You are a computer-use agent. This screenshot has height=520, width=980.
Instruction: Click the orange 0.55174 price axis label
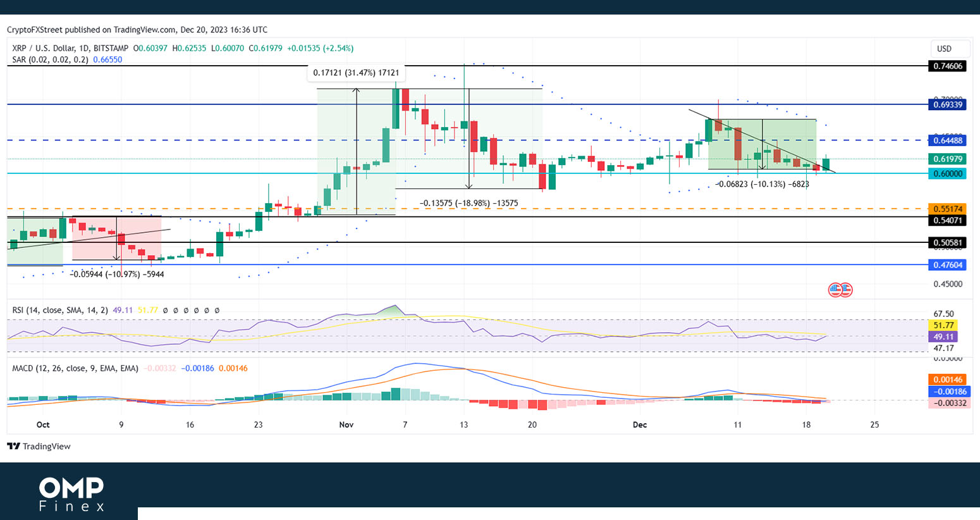pyautogui.click(x=948, y=209)
